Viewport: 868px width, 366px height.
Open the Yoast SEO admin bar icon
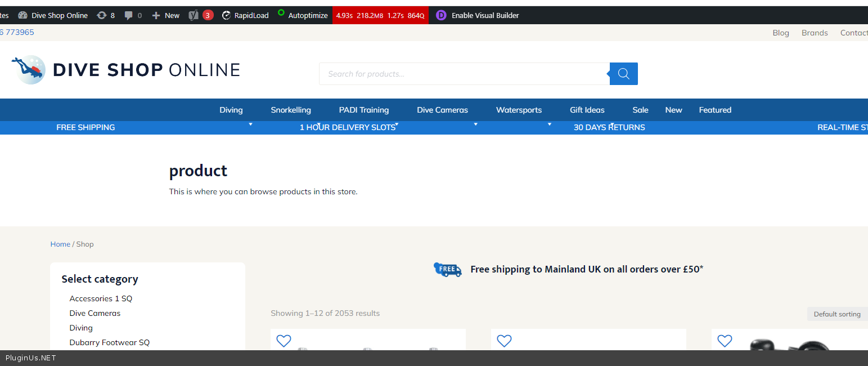pyautogui.click(x=194, y=15)
